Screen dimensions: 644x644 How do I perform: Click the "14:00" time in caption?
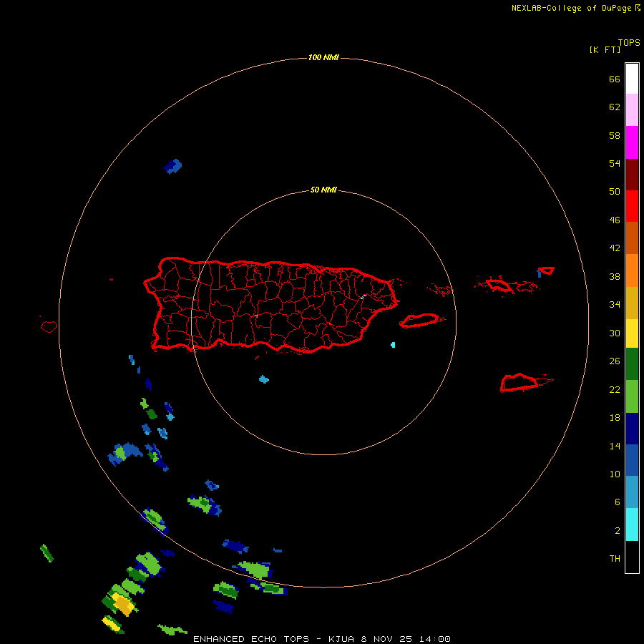point(434,639)
